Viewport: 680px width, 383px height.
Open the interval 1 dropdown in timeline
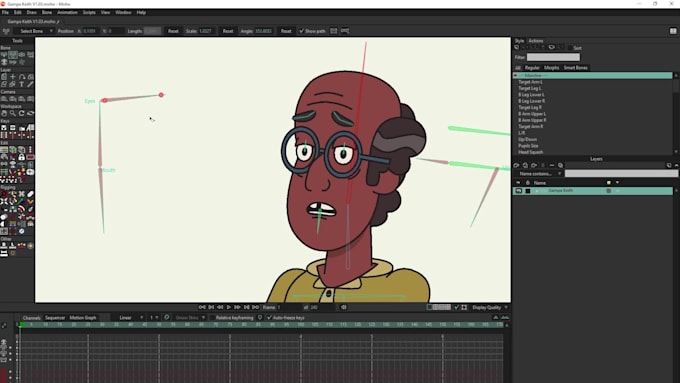[x=154, y=318]
